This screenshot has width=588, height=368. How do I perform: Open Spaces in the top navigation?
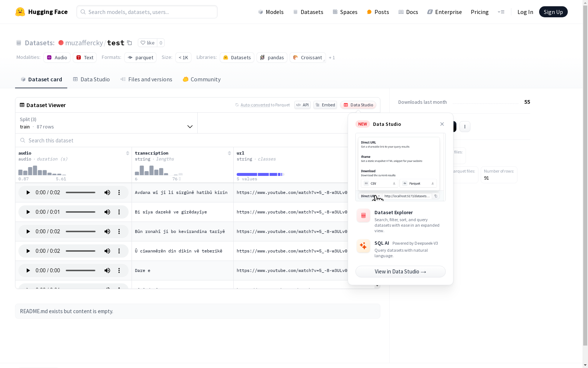click(x=345, y=12)
